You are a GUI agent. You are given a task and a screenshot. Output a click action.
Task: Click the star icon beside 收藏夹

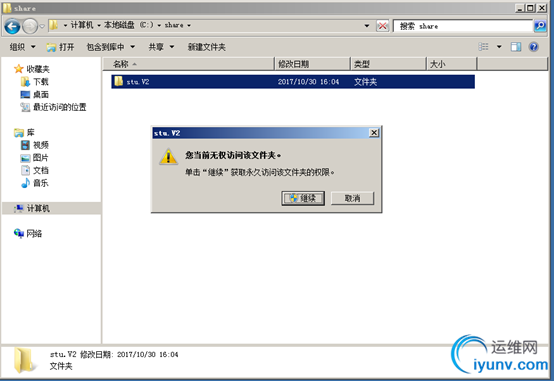point(18,69)
